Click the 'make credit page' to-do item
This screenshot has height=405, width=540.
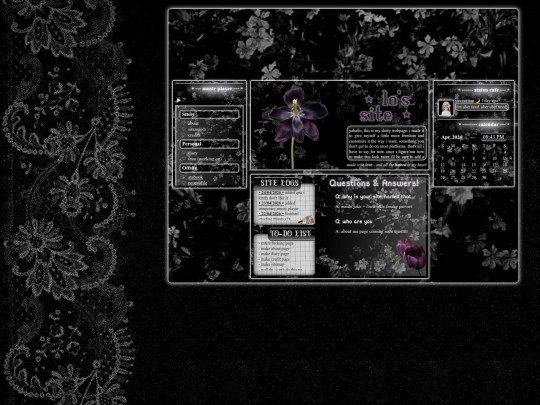pyautogui.click(x=274, y=259)
